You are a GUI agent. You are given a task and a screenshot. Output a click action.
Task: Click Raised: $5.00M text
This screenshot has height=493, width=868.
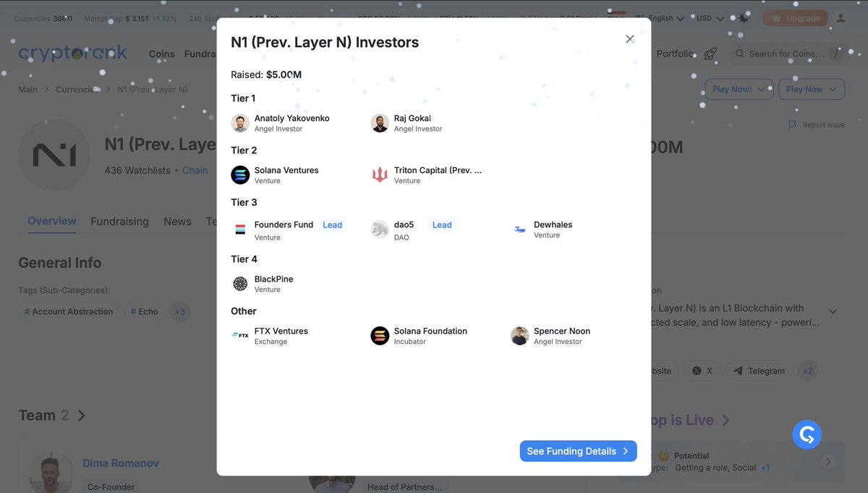(266, 75)
